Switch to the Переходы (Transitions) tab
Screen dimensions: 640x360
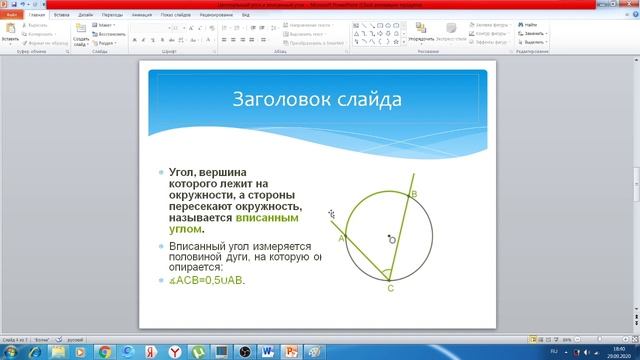112,15
